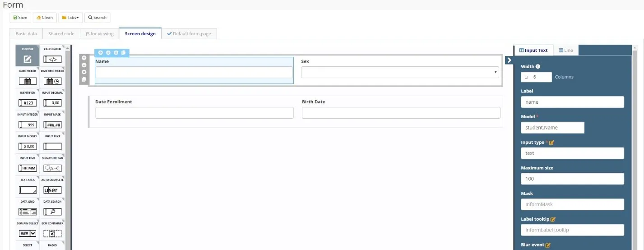Edit the Maximum size field
This screenshot has width=644, height=250.
coord(572,179)
